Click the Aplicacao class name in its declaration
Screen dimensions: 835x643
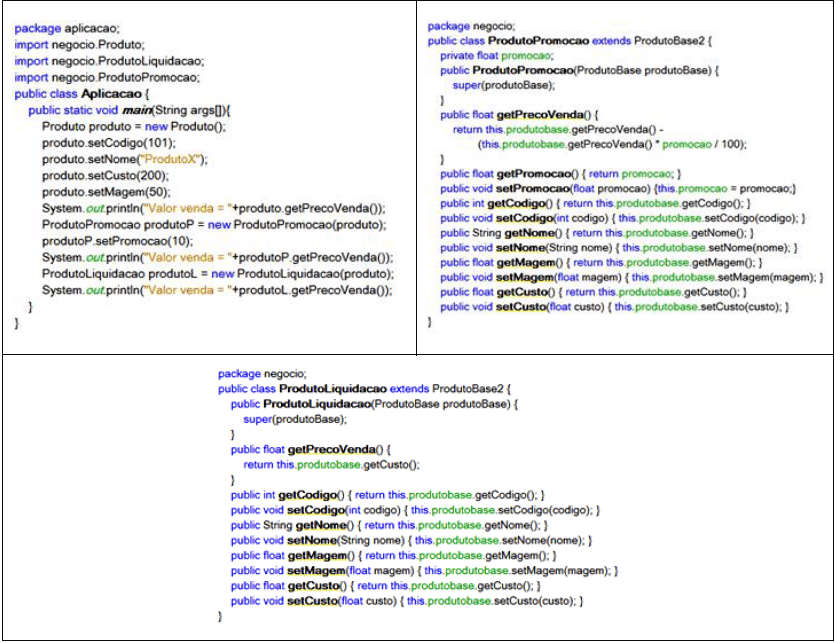[121, 93]
